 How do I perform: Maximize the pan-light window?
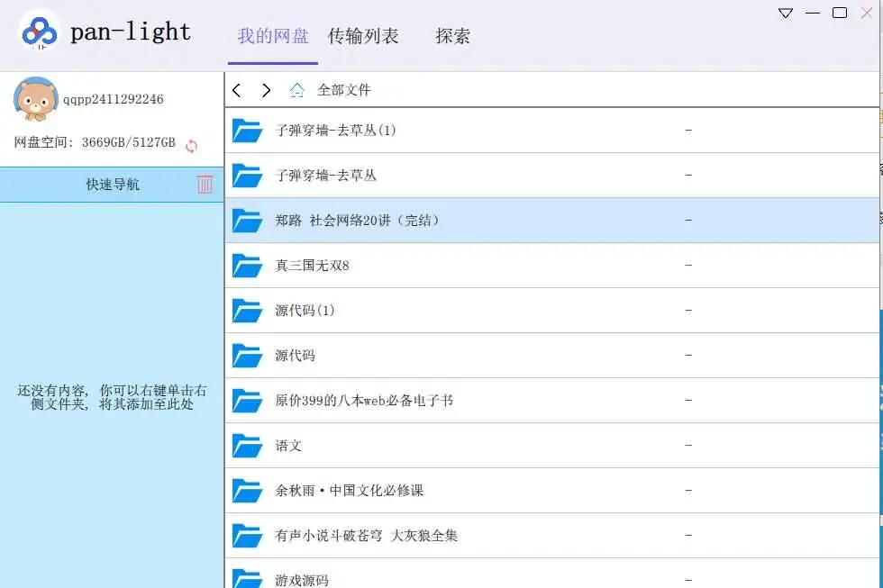tap(840, 13)
